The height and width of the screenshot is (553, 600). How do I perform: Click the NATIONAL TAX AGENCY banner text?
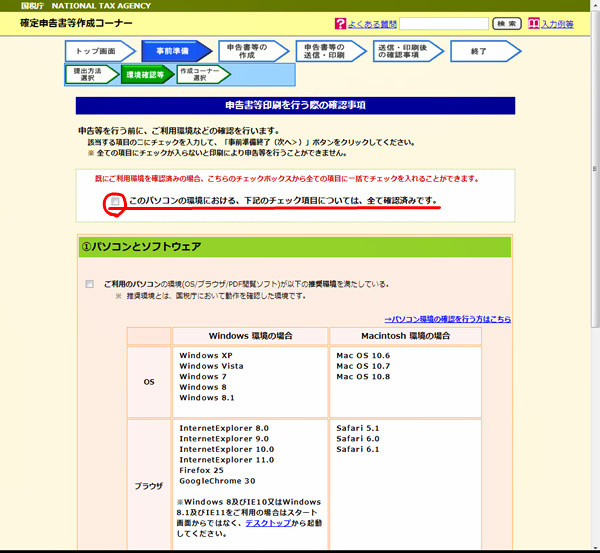point(101,6)
